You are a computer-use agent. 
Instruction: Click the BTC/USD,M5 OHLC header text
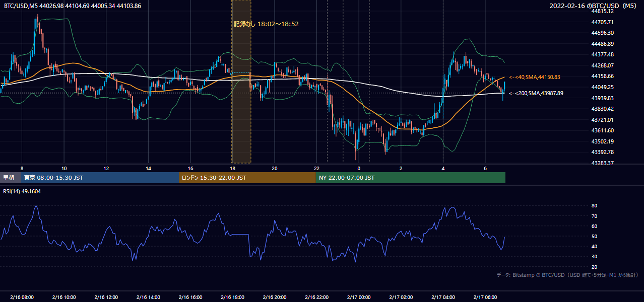pos(73,6)
